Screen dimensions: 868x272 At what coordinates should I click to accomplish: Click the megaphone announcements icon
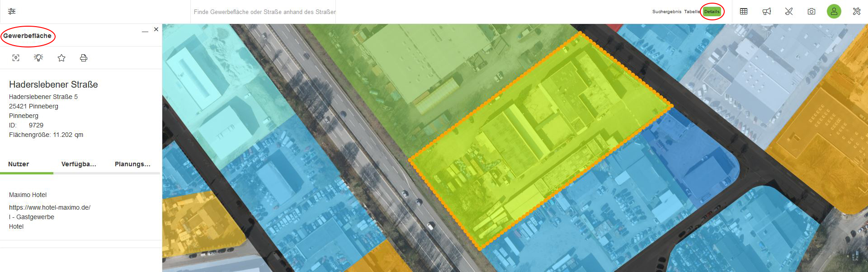tap(767, 11)
